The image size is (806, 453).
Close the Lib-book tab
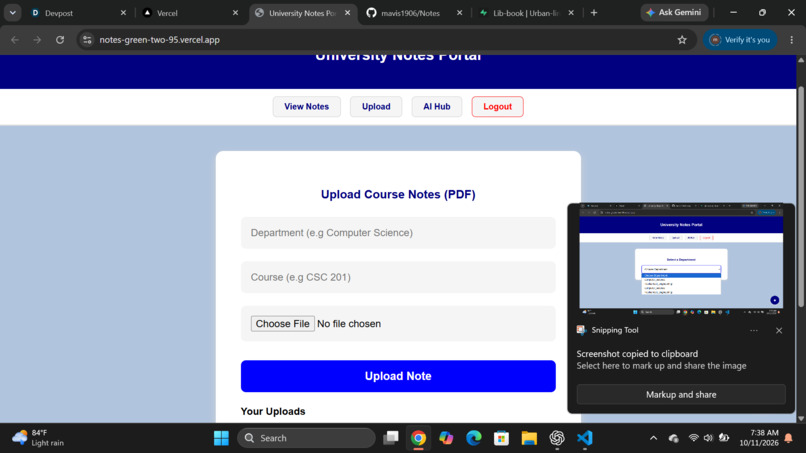[571, 13]
